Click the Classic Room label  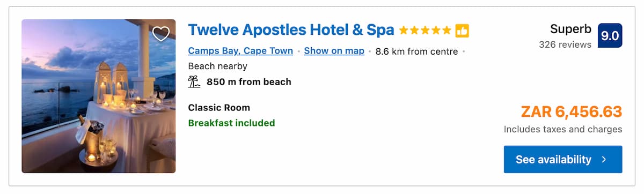219,107
